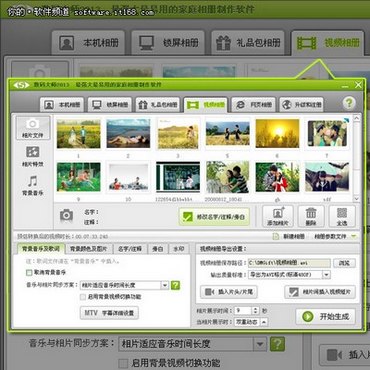Open the 背景音乐 music note icon

point(32,185)
